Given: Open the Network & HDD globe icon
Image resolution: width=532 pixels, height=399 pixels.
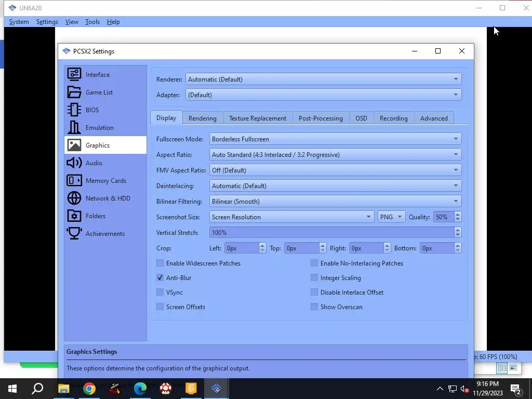Looking at the screenshot, I should coord(74,198).
